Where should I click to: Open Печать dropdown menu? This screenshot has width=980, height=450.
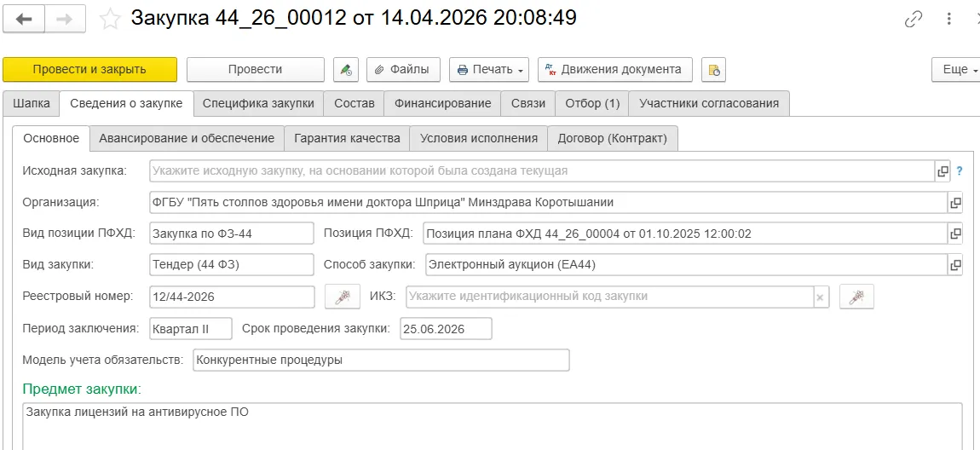click(489, 69)
